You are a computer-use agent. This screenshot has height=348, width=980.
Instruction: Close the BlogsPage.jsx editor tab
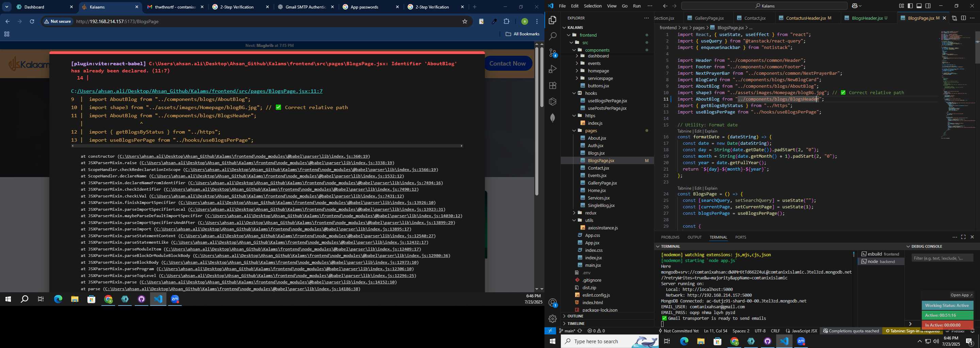coord(944,18)
